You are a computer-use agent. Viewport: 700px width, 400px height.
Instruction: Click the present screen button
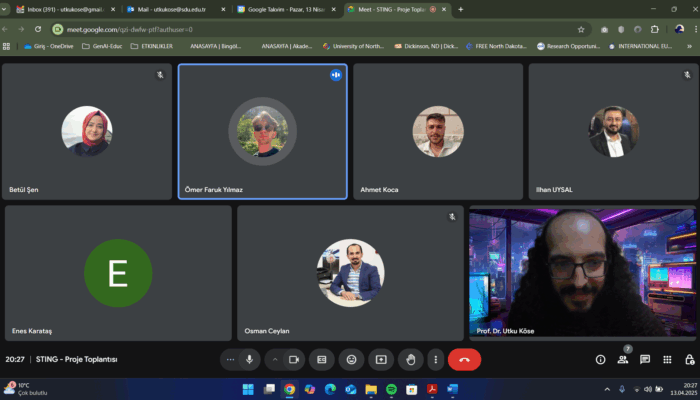(x=380, y=359)
